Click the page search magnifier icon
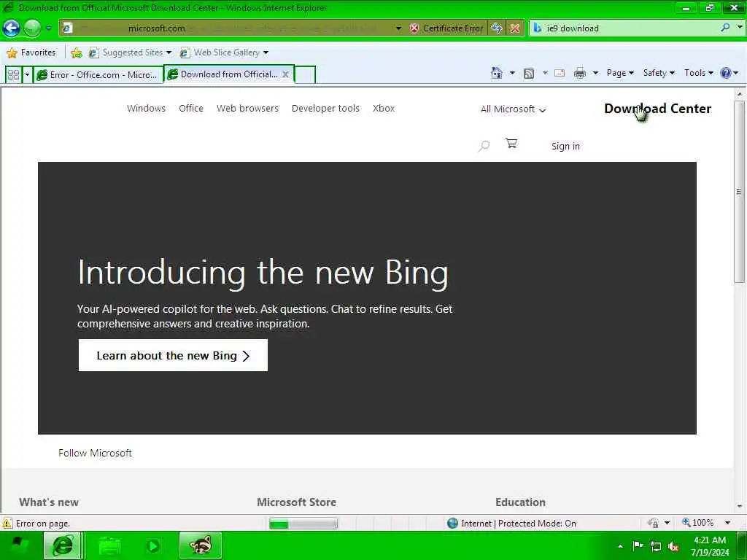The image size is (747, 560). (x=484, y=146)
